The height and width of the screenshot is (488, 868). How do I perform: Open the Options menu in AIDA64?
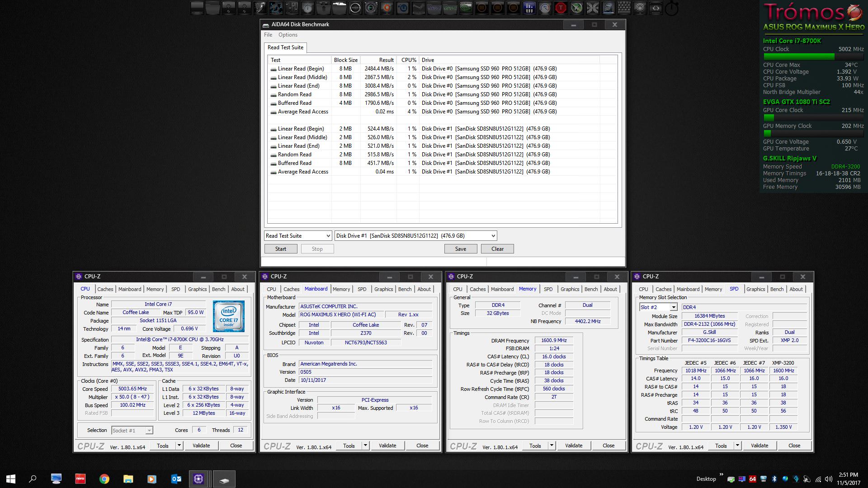coord(288,35)
